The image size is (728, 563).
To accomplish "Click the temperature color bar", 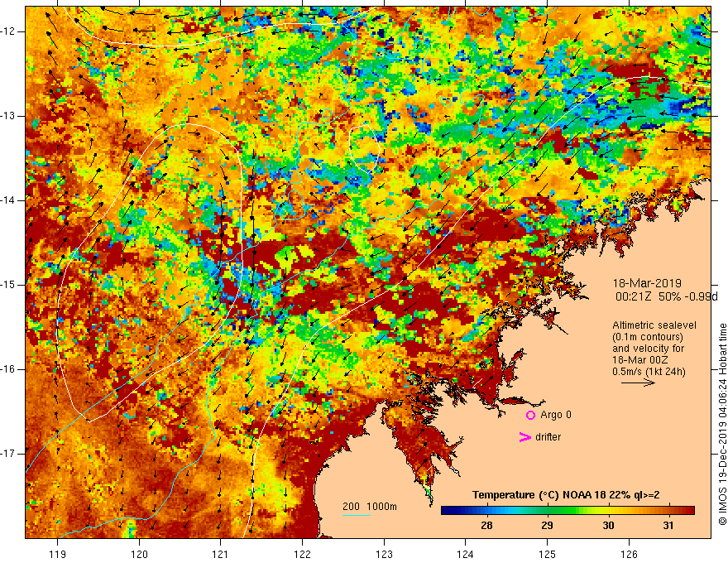I will 568,510.
